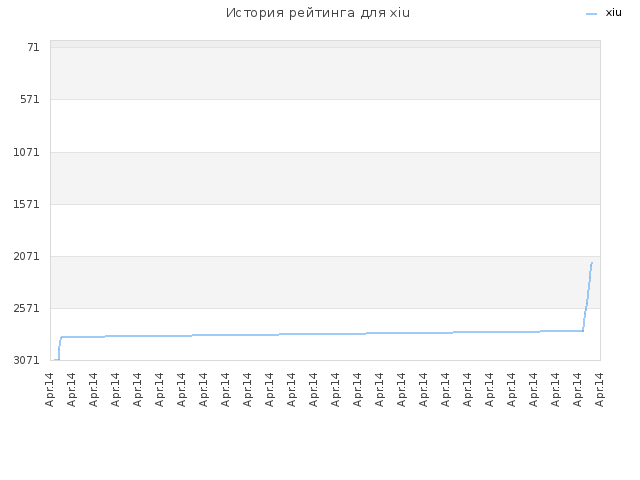Click the gray band between 1071 and 1571

[x=325, y=178]
